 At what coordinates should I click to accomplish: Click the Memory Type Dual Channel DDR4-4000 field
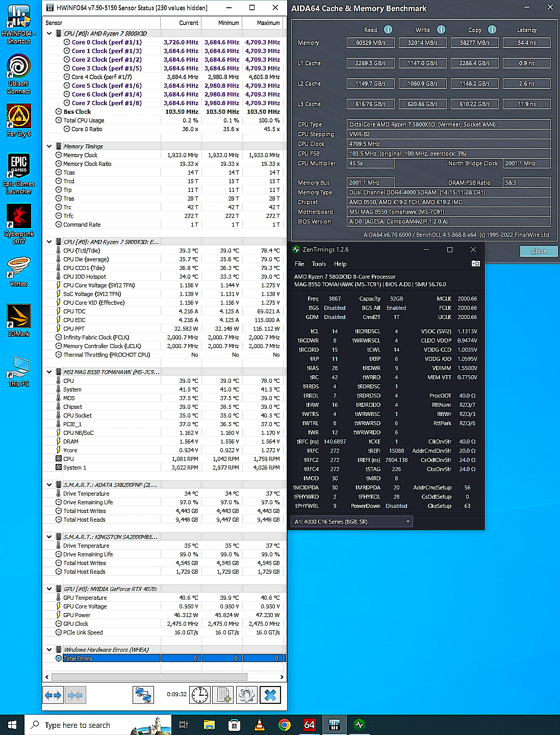(449, 192)
